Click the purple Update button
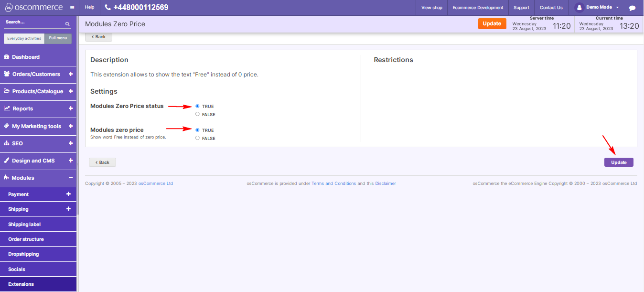 click(619, 162)
